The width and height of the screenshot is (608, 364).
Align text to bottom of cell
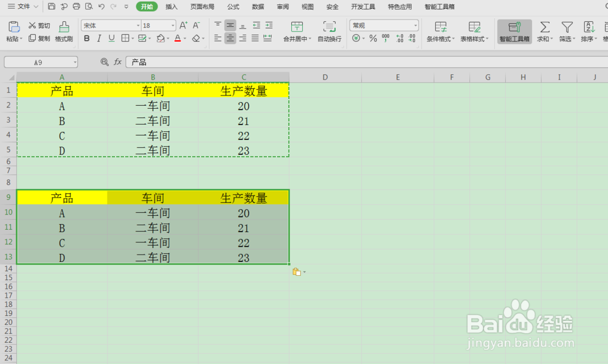243,26
